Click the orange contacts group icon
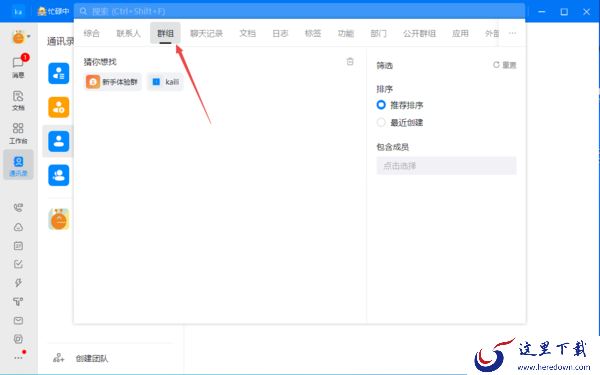The width and height of the screenshot is (600, 375). (59, 107)
